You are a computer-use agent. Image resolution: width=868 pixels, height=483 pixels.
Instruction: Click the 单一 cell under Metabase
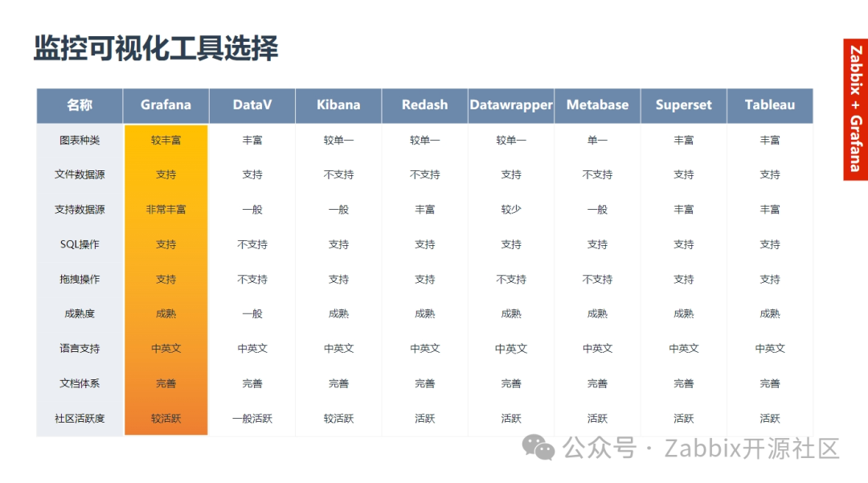597,140
